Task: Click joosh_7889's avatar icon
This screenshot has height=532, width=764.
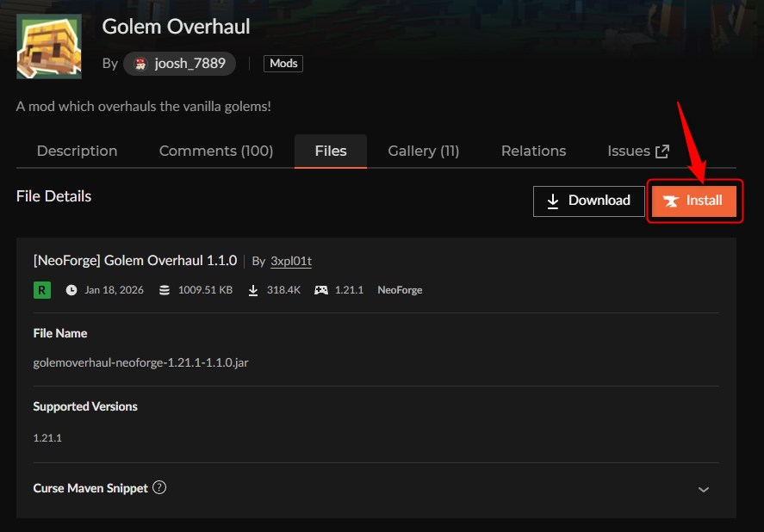Action: [140, 64]
